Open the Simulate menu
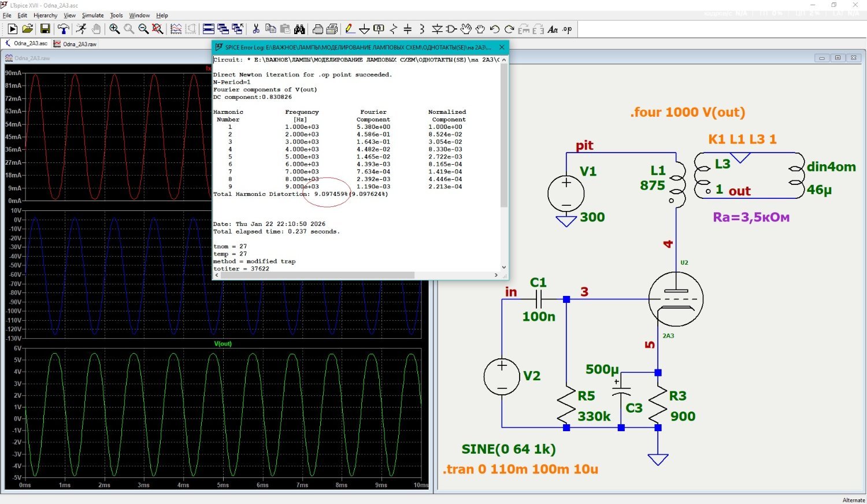Image resolution: width=867 pixels, height=504 pixels. point(92,16)
